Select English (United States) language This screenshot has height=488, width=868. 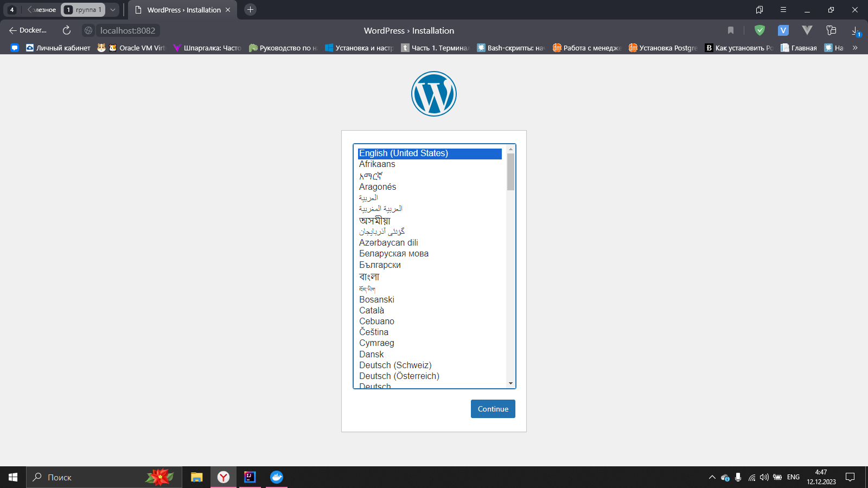pyautogui.click(x=430, y=153)
